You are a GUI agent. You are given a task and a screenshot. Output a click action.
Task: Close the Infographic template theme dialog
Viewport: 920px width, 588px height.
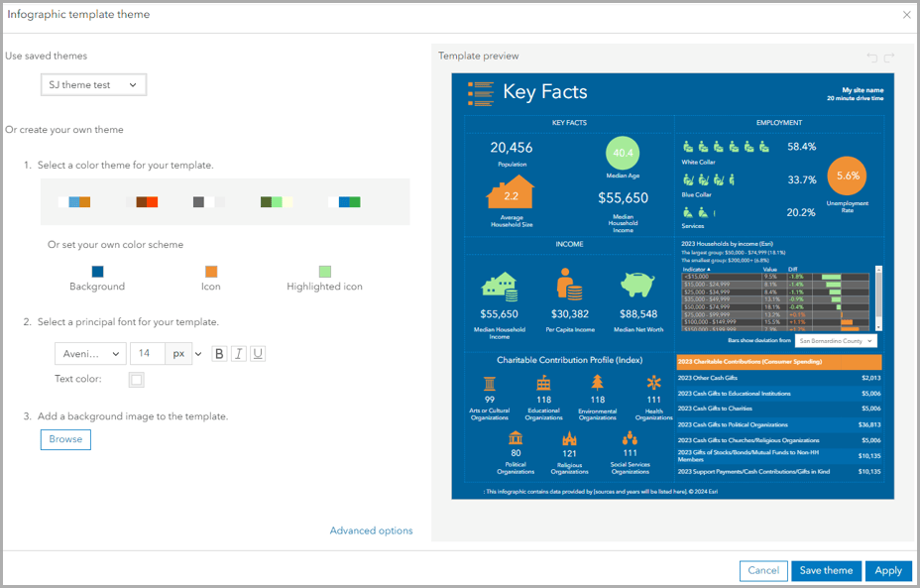tap(905, 15)
